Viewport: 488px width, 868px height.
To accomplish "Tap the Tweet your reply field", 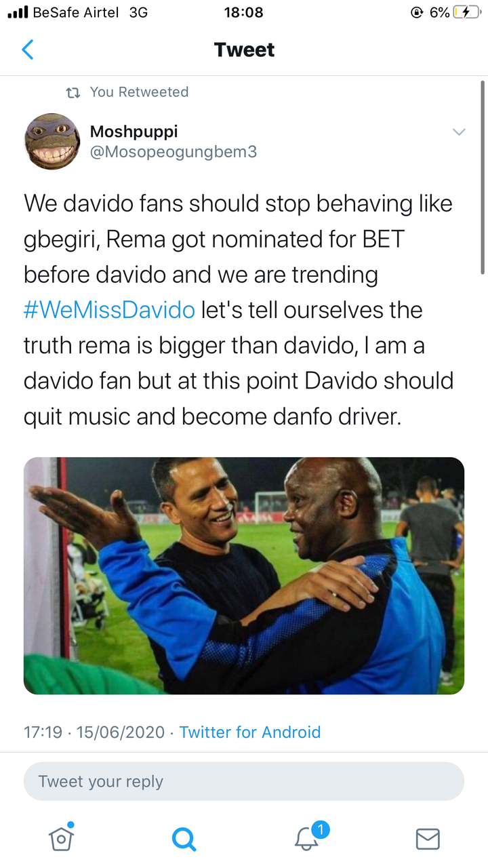I will (x=244, y=781).
